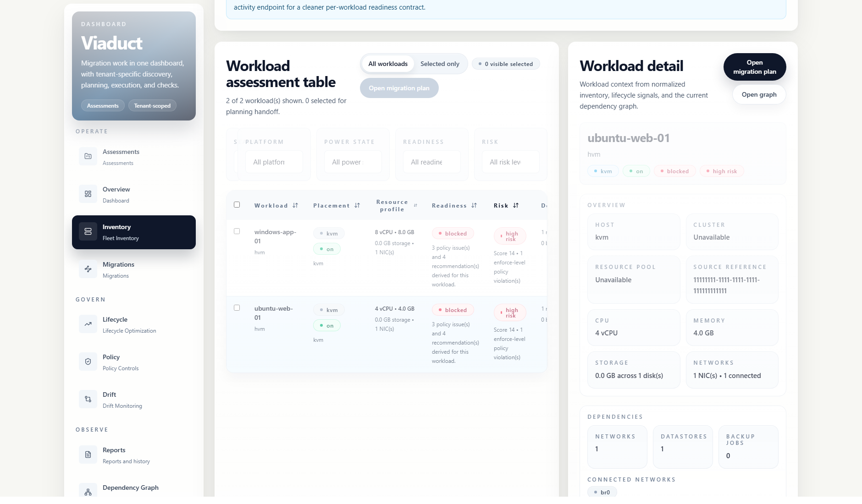Check the ubuntu-web-01 row checkbox
This screenshot has width=862, height=504.
237,308
